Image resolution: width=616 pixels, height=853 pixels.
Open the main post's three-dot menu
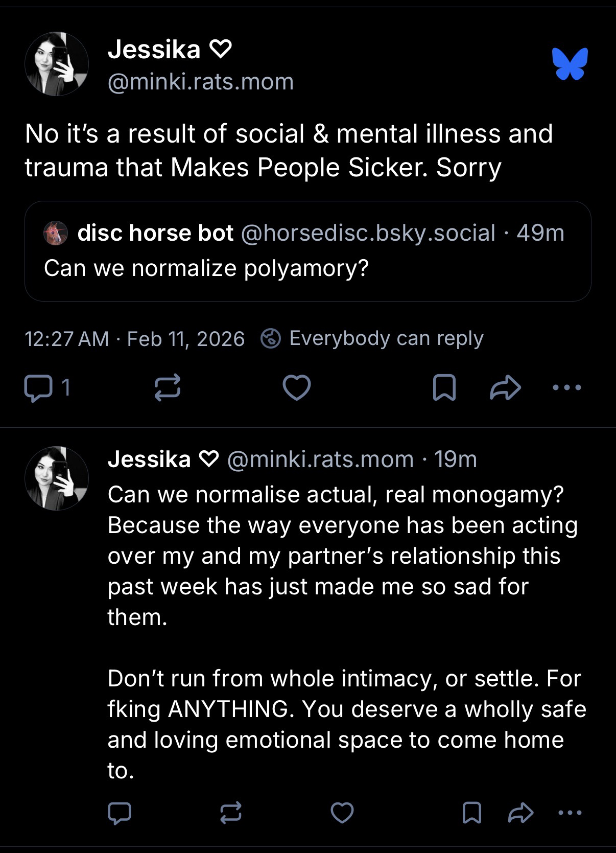tap(567, 387)
